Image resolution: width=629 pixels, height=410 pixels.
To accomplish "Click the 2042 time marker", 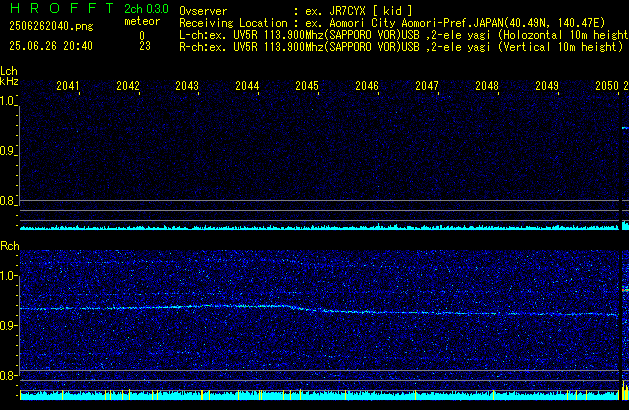I will 128,86.
